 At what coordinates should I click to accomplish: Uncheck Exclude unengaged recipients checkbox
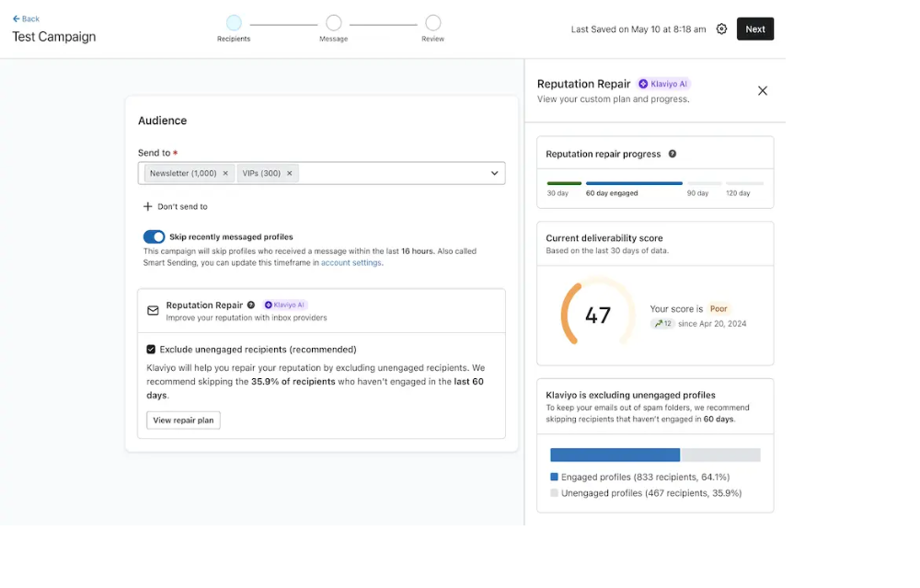point(151,350)
